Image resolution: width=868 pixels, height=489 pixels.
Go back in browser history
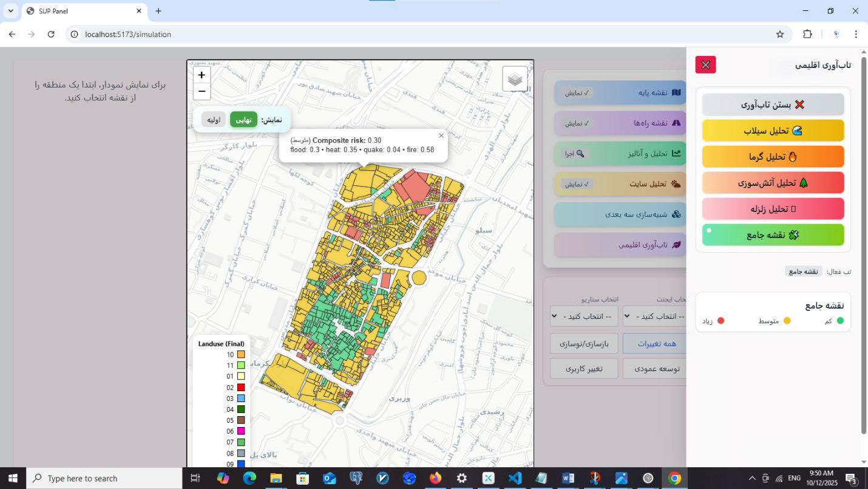coord(12,35)
